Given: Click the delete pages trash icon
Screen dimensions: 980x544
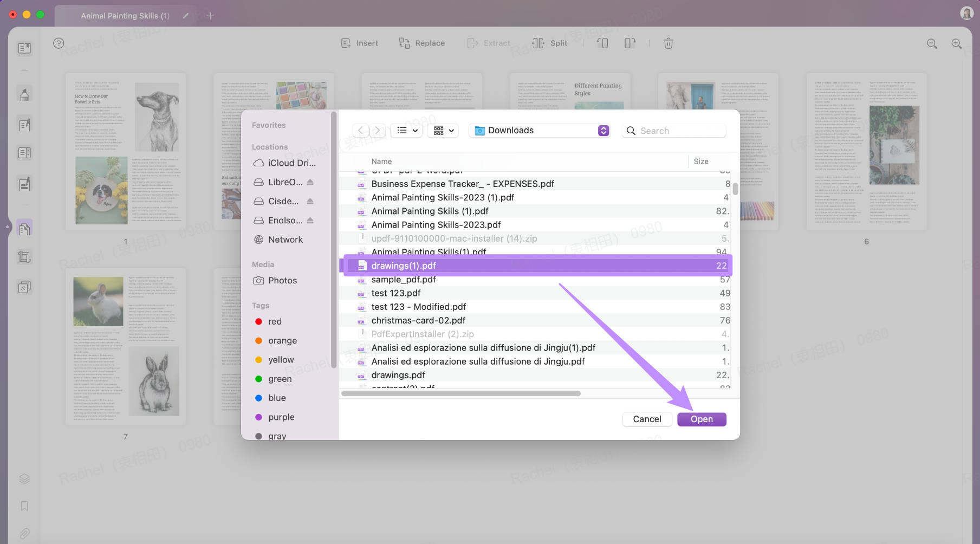Looking at the screenshot, I should point(669,43).
